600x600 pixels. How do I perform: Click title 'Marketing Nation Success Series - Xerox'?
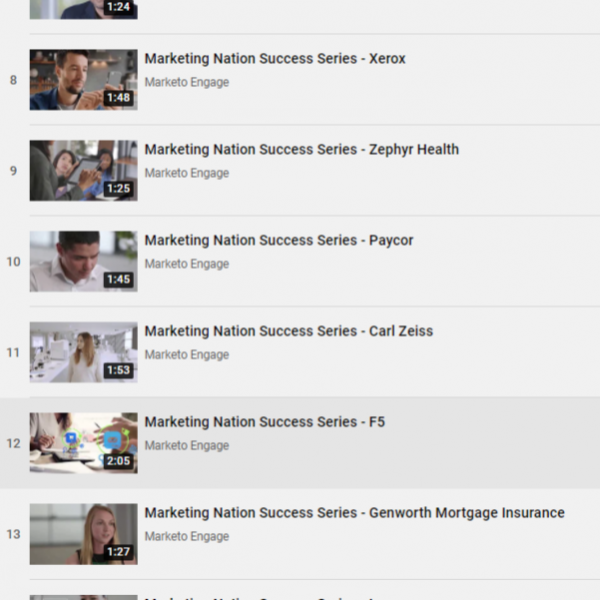pos(275,59)
